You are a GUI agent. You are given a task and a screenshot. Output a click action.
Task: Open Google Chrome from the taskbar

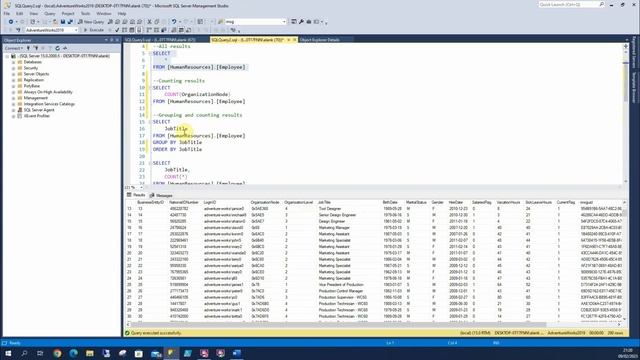(x=57, y=353)
